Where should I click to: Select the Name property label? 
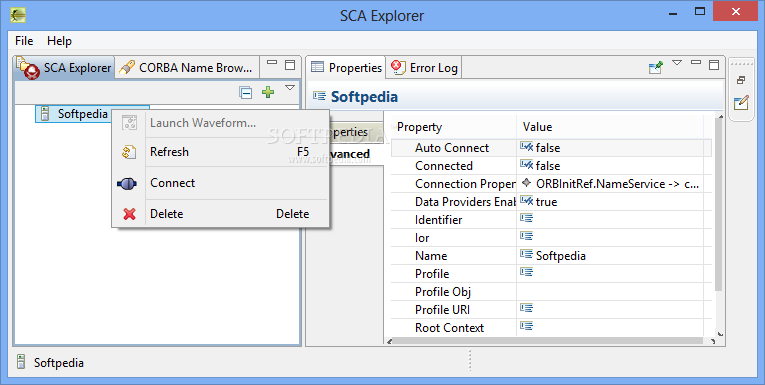click(x=431, y=256)
